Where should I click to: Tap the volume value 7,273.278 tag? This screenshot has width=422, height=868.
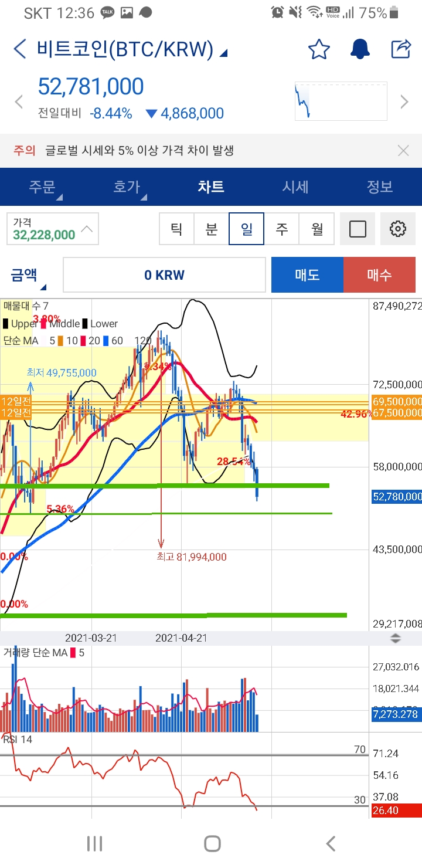pos(397,714)
